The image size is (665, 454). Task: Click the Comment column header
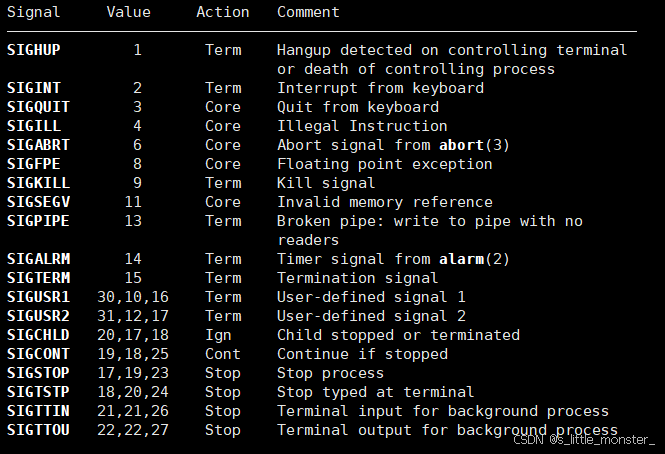click(308, 12)
